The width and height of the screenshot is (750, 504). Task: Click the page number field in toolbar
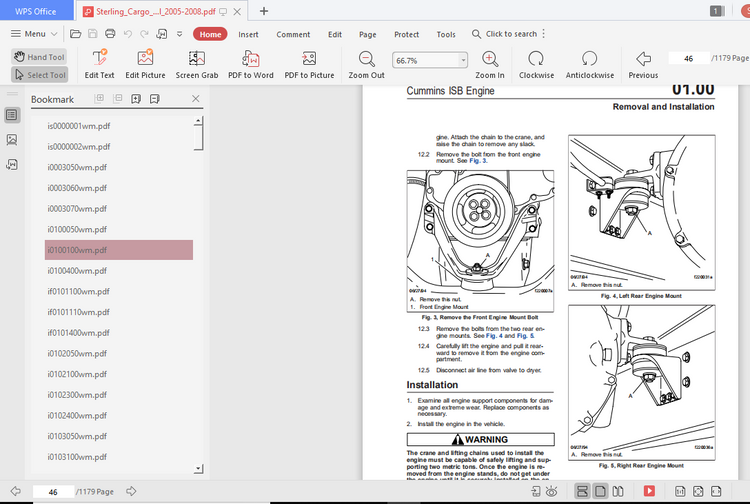(x=688, y=58)
